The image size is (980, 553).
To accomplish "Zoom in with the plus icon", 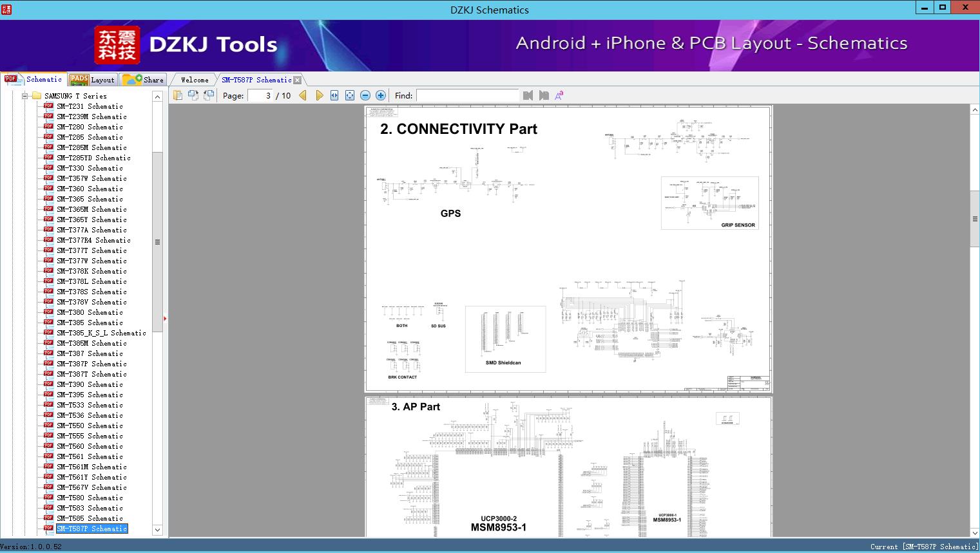I will (381, 95).
